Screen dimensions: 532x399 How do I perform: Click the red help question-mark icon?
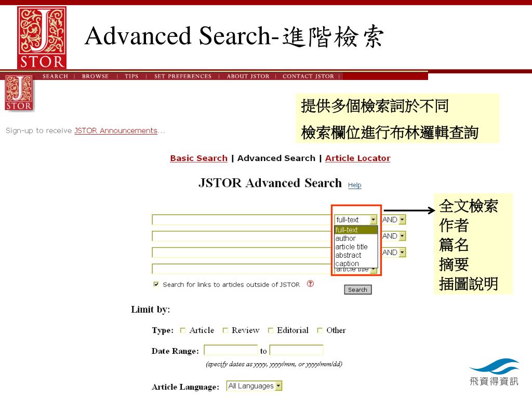click(310, 284)
